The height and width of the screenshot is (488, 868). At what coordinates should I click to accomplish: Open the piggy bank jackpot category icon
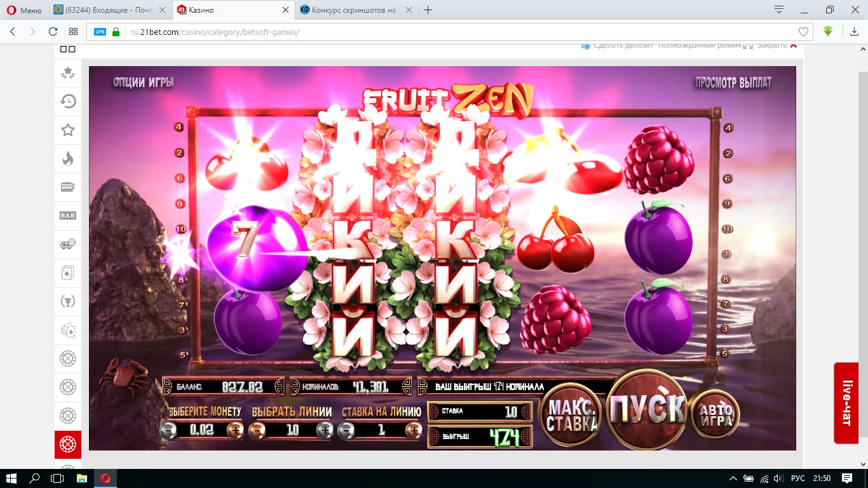[x=68, y=244]
